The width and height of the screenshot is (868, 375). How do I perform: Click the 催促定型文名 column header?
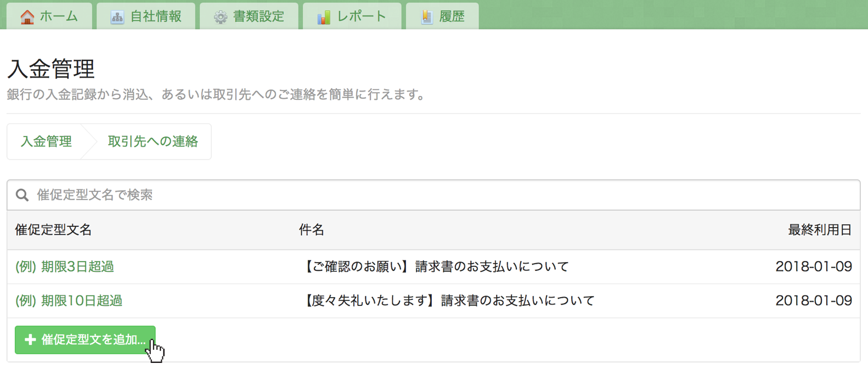53,230
